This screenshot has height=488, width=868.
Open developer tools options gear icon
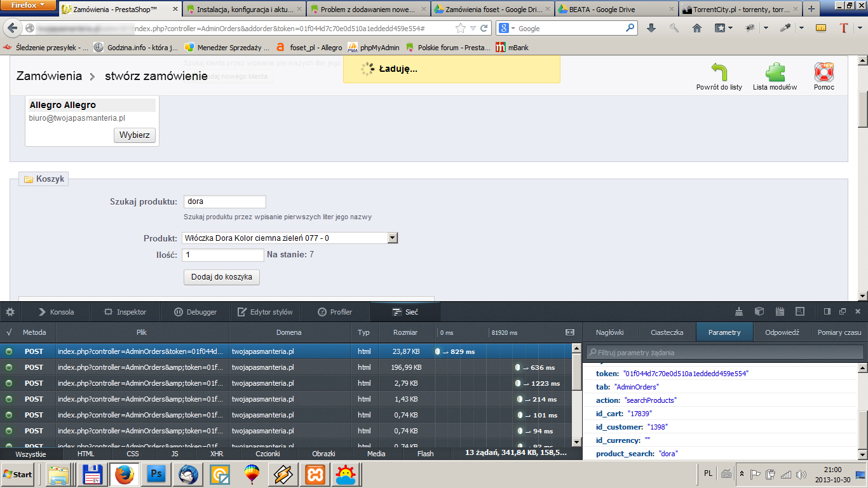pyautogui.click(x=10, y=312)
